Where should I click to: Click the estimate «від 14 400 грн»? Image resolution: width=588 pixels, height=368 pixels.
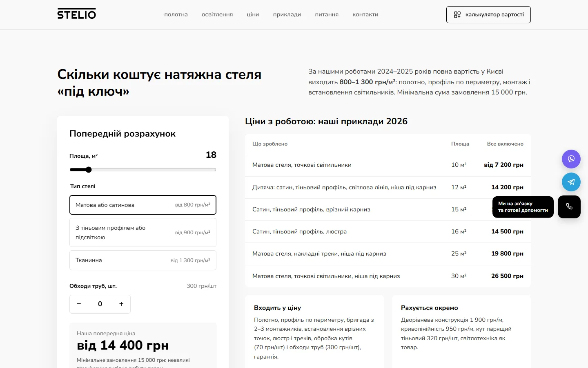[x=122, y=346]
